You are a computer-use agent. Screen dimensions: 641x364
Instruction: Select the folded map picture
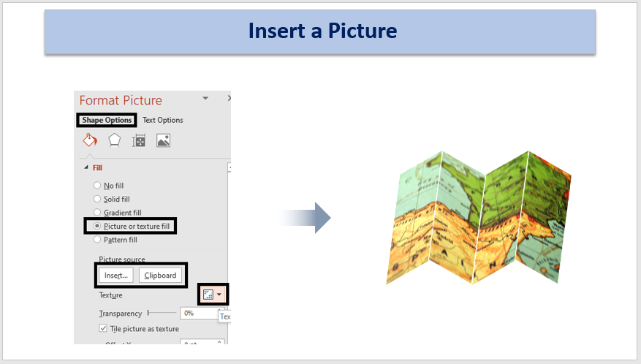(478, 218)
